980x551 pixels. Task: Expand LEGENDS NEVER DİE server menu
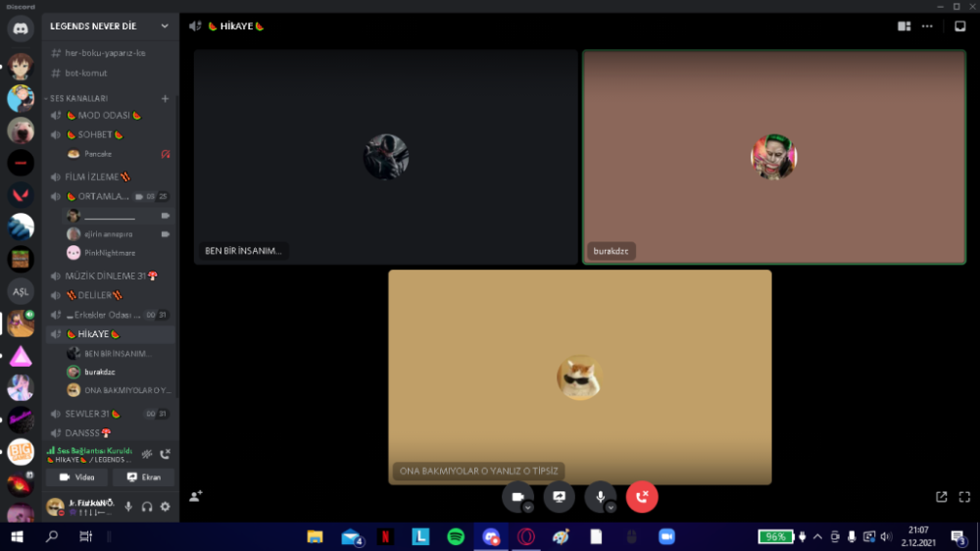tap(164, 26)
